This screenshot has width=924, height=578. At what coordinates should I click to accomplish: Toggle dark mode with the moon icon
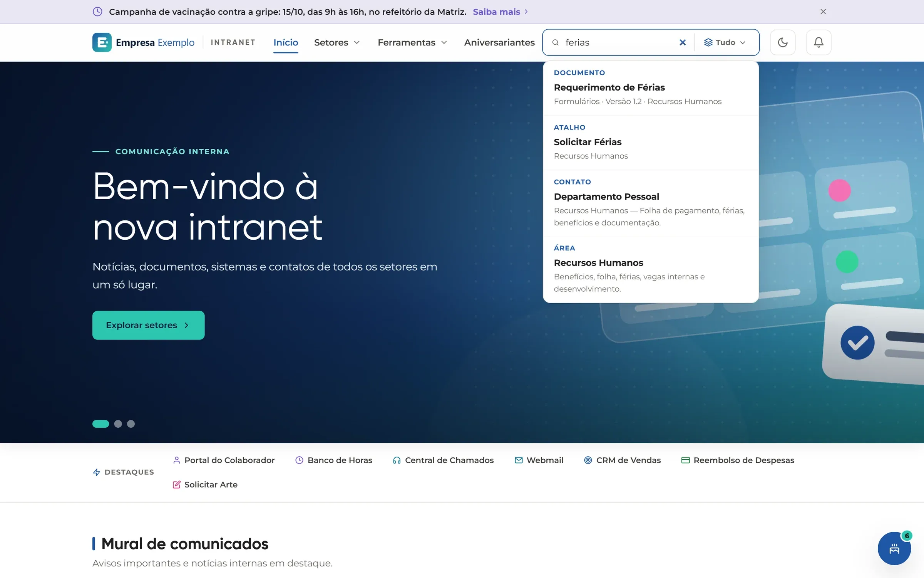pos(783,42)
